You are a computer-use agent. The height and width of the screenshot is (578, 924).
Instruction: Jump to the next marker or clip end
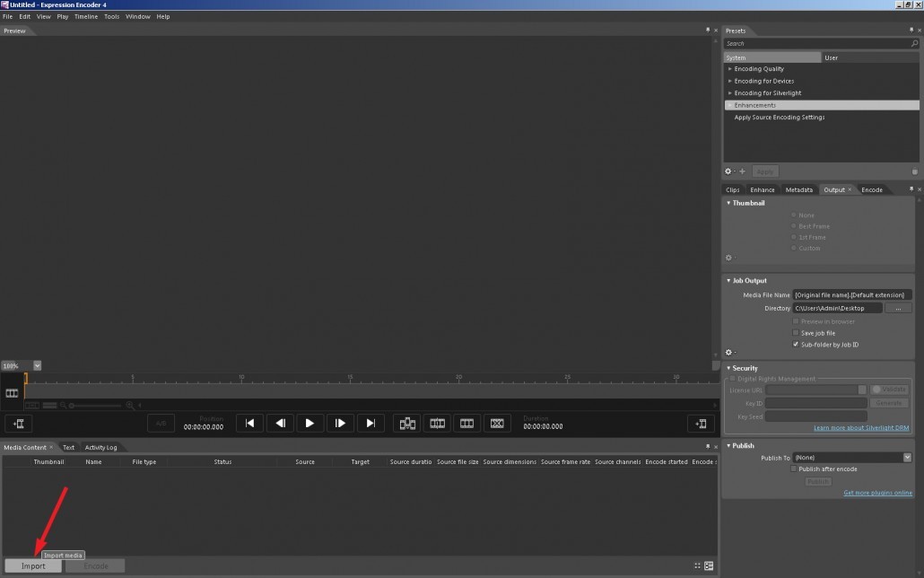[370, 423]
